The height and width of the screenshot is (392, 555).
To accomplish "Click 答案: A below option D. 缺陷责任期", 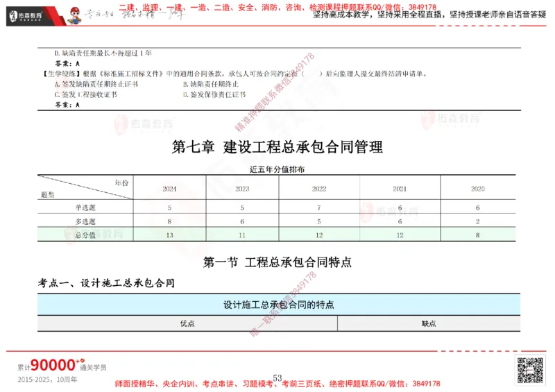I will (x=67, y=63).
